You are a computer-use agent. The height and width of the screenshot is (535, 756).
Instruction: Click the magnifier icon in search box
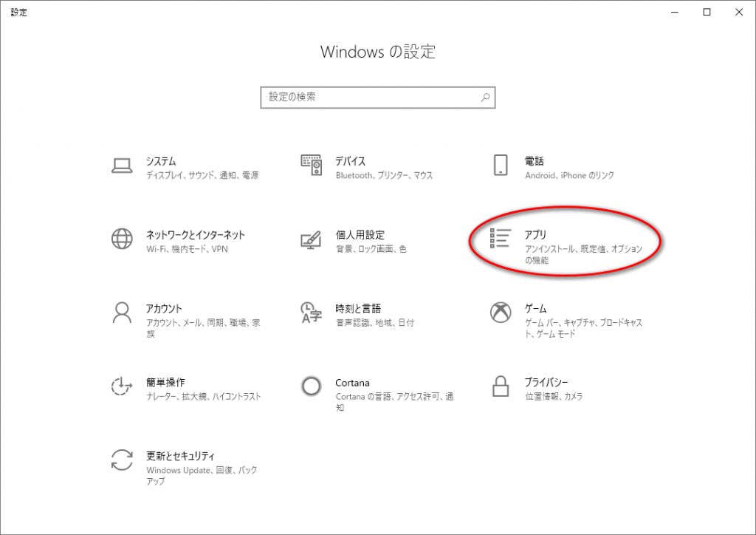click(485, 97)
